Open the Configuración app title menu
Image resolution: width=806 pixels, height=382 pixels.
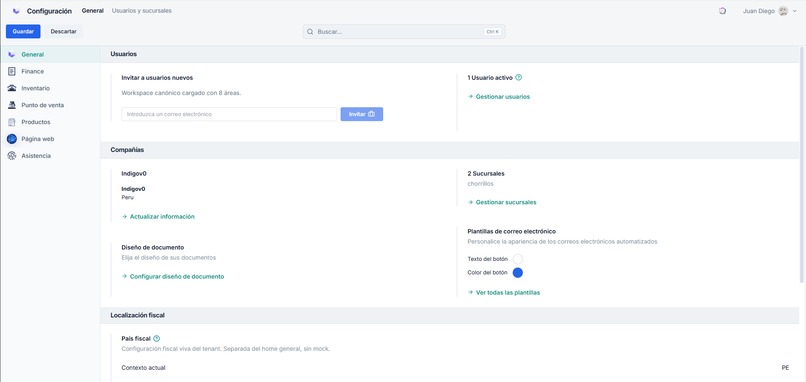[49, 11]
